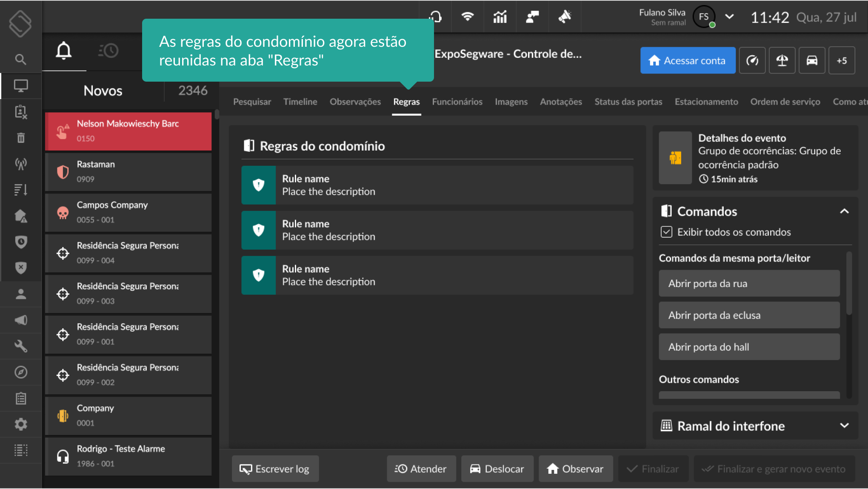Click Abrir porta do hall command

(x=749, y=347)
